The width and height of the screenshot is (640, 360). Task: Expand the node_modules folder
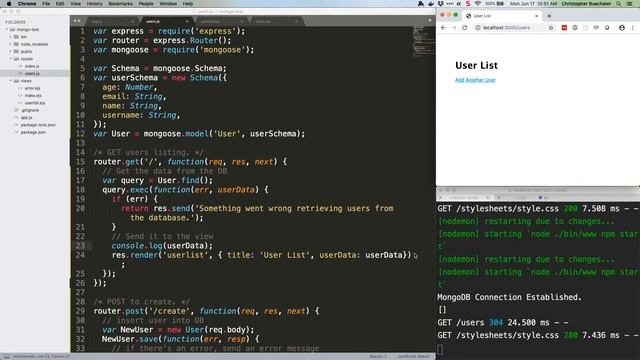pos(11,44)
